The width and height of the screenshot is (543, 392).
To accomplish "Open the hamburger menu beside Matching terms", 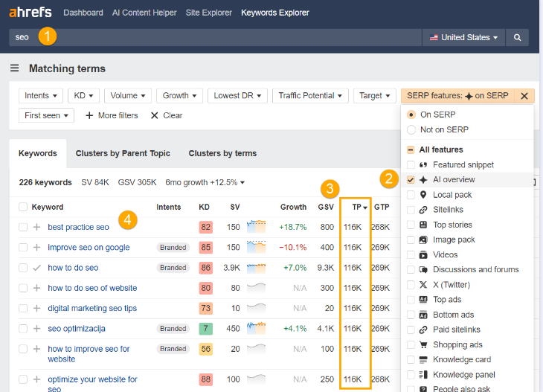I will coord(14,68).
